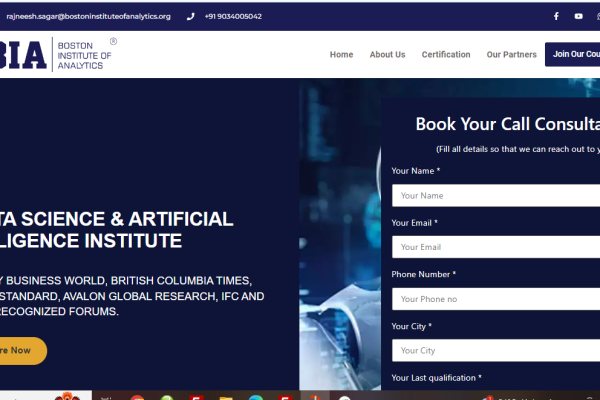Go to About Us page
600x400 pixels.
click(x=387, y=54)
